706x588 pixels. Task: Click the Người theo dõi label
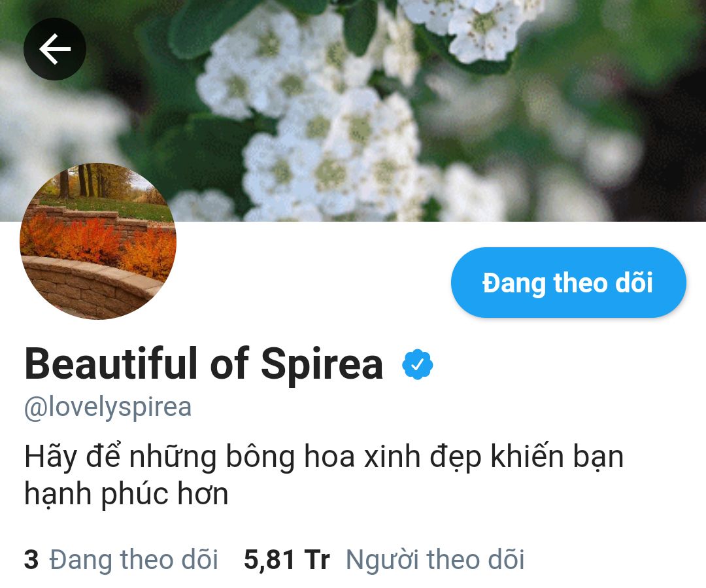click(435, 560)
